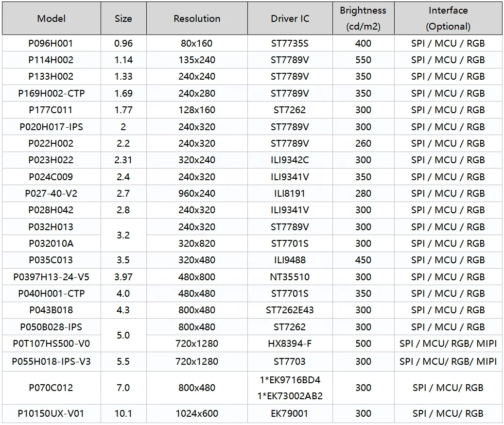Select the P070C012 model cell

(50, 388)
